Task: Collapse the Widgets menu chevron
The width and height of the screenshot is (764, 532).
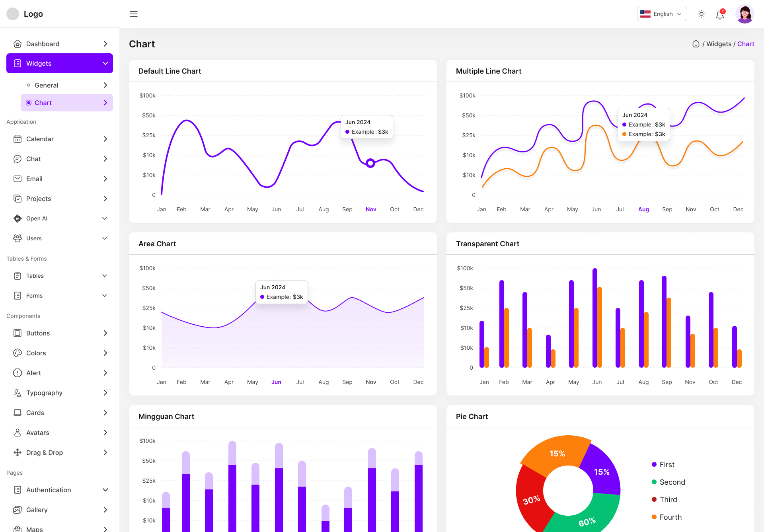Action: pos(105,63)
